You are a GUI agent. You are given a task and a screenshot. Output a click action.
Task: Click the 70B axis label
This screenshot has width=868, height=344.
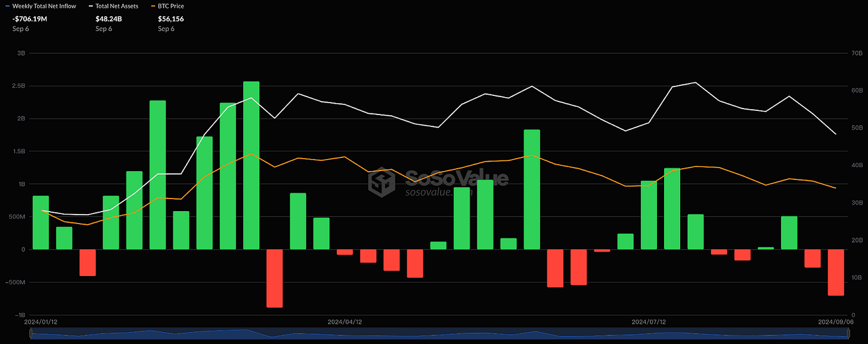pos(855,53)
